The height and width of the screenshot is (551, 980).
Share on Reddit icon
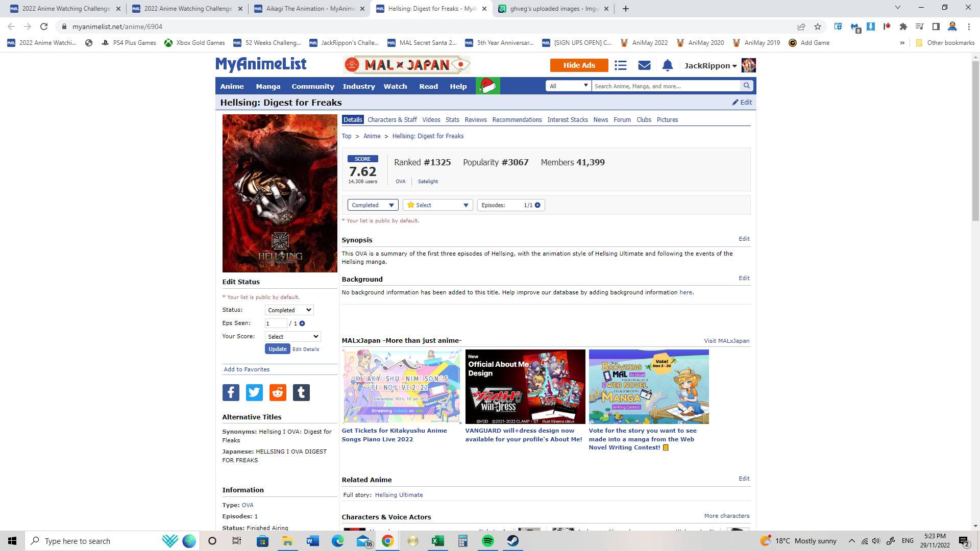tap(278, 392)
